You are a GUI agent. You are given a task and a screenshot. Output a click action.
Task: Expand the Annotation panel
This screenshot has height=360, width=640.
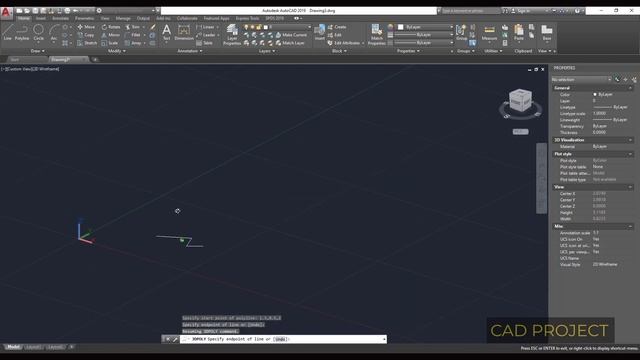pyautogui.click(x=190, y=51)
